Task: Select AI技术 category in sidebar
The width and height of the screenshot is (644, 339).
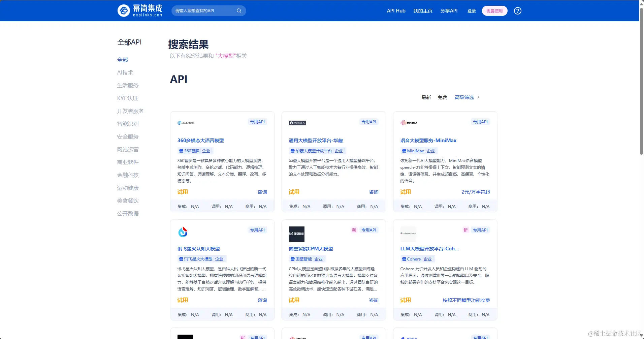Action: [x=125, y=72]
